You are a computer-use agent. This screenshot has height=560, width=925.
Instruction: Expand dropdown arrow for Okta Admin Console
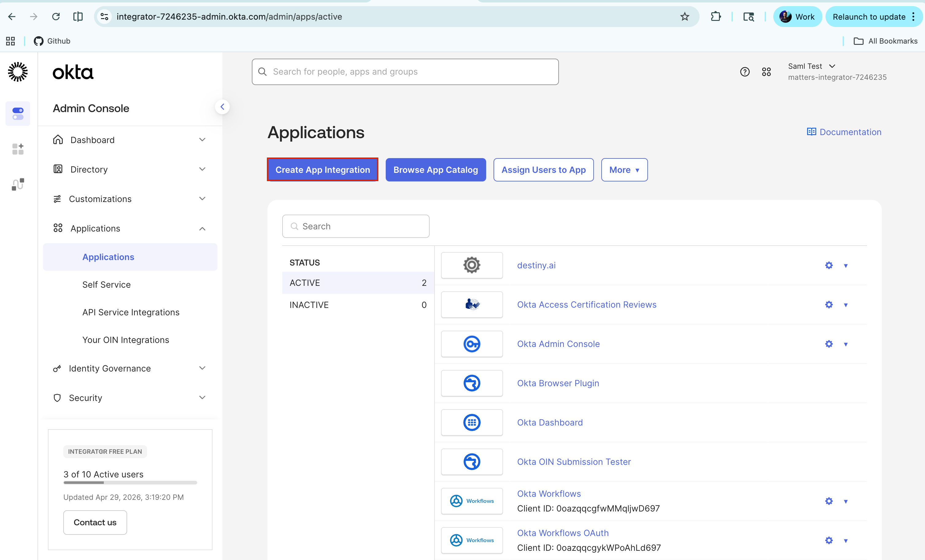coord(845,344)
